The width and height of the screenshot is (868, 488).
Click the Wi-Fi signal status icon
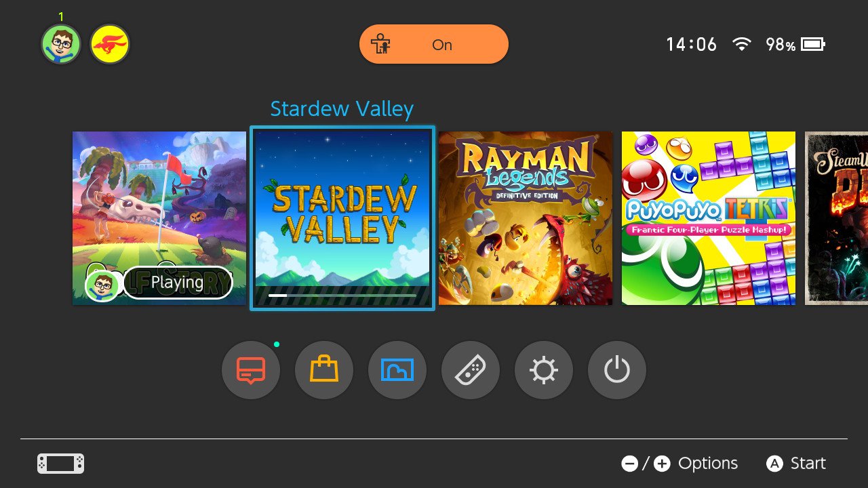(x=743, y=45)
